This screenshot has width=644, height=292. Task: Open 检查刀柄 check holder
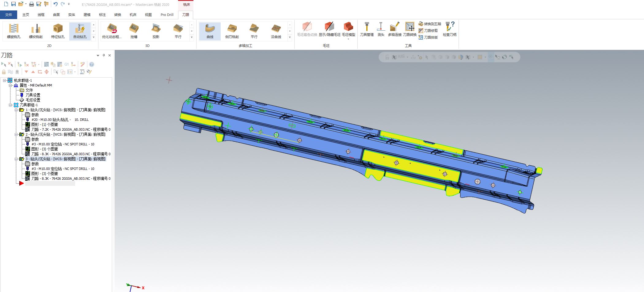point(450,29)
